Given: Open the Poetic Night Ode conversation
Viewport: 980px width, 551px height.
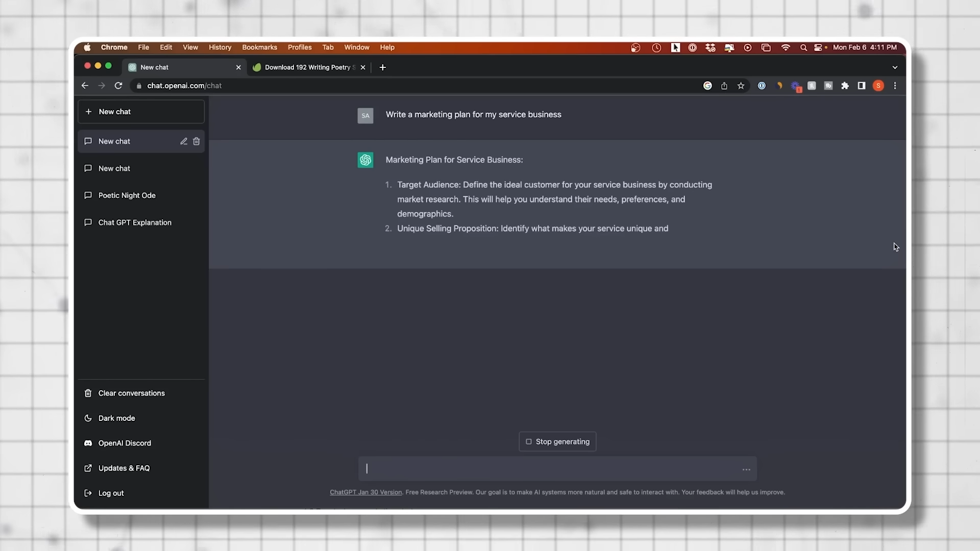Looking at the screenshot, I should 127,195.
